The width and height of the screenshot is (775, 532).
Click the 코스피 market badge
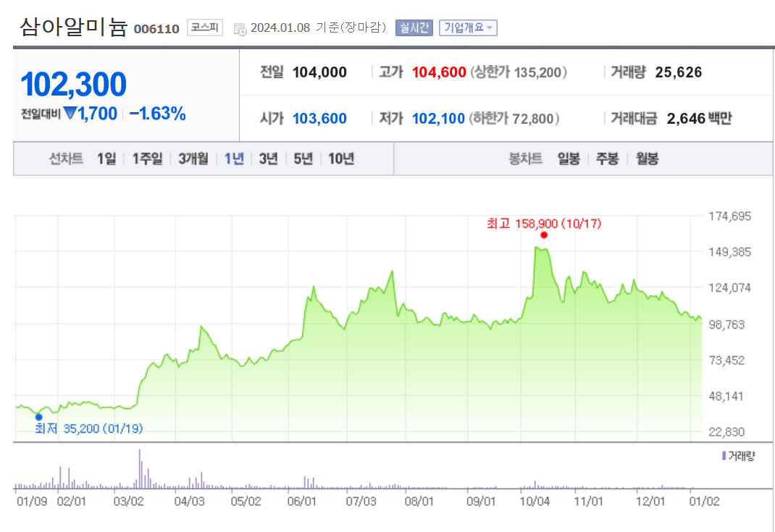coord(205,28)
